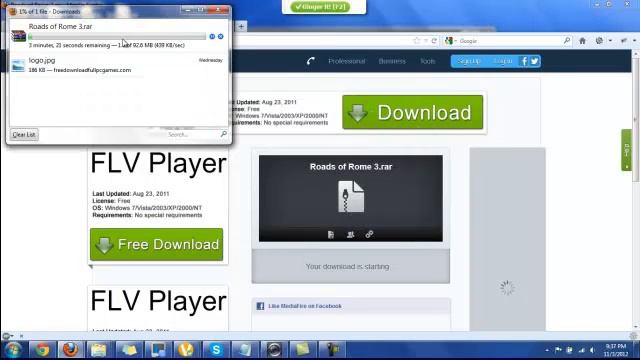Open Skype from the taskbar
Screen dimensions: 640x360
point(216,350)
